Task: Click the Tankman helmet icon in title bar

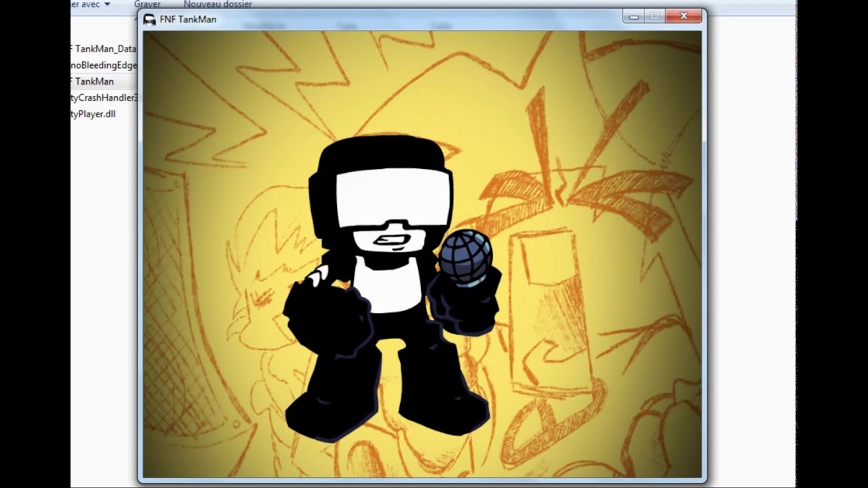Action: click(x=150, y=20)
